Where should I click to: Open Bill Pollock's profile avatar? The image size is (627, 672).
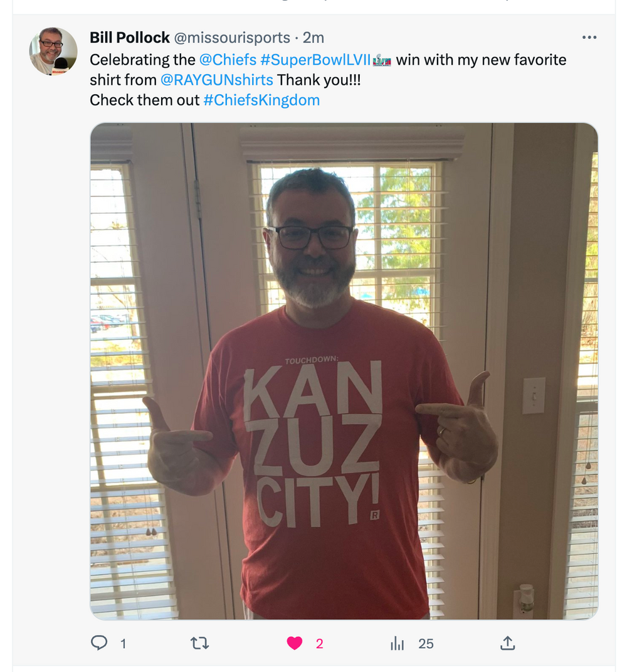coord(53,51)
